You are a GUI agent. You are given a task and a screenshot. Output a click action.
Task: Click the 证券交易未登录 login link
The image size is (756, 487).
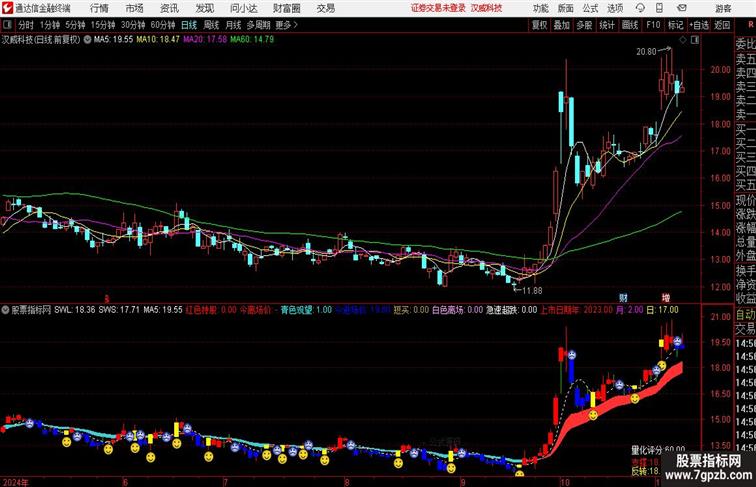point(438,8)
